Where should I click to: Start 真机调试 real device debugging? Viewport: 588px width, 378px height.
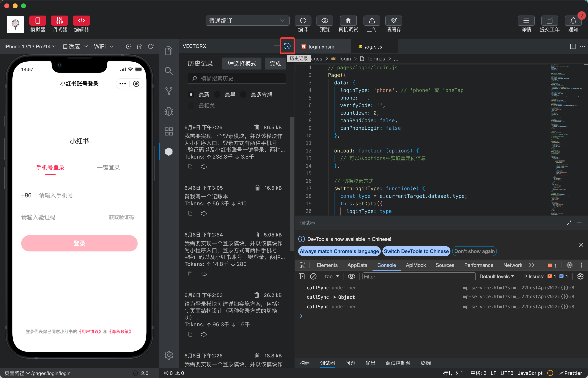click(348, 21)
